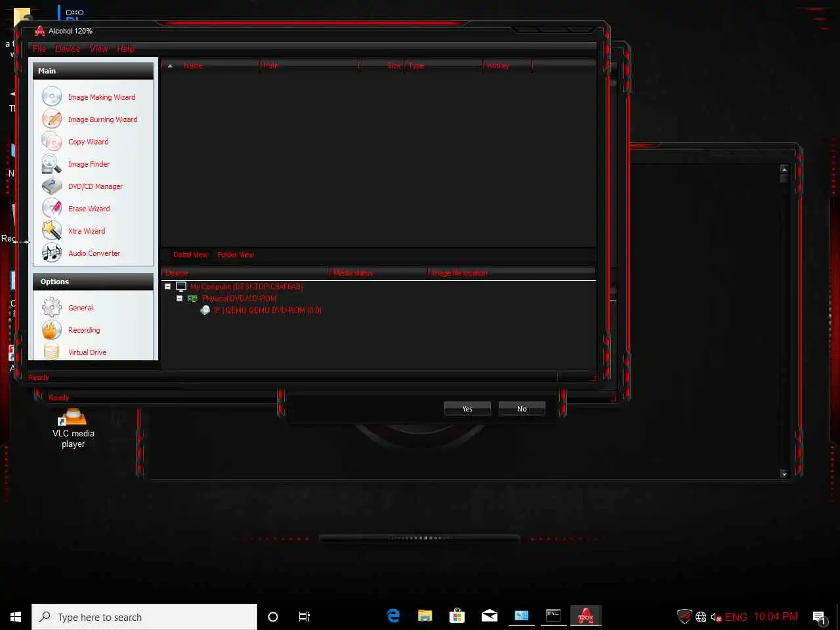Click Audio Converter link
This screenshot has height=630, width=840.
[94, 253]
